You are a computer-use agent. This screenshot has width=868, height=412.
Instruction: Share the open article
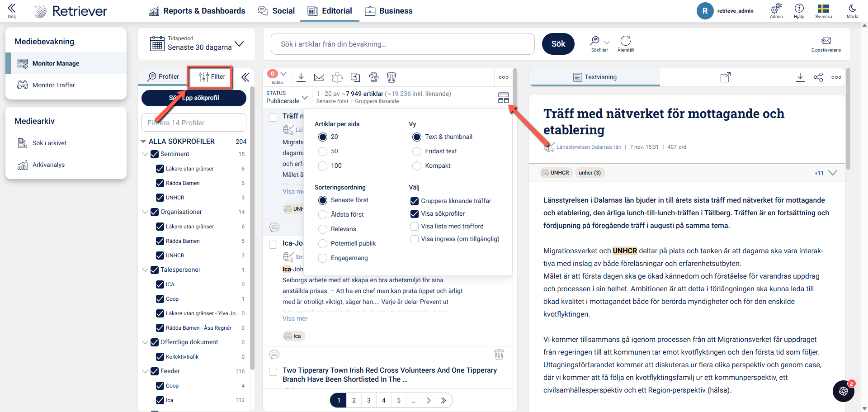[818, 77]
